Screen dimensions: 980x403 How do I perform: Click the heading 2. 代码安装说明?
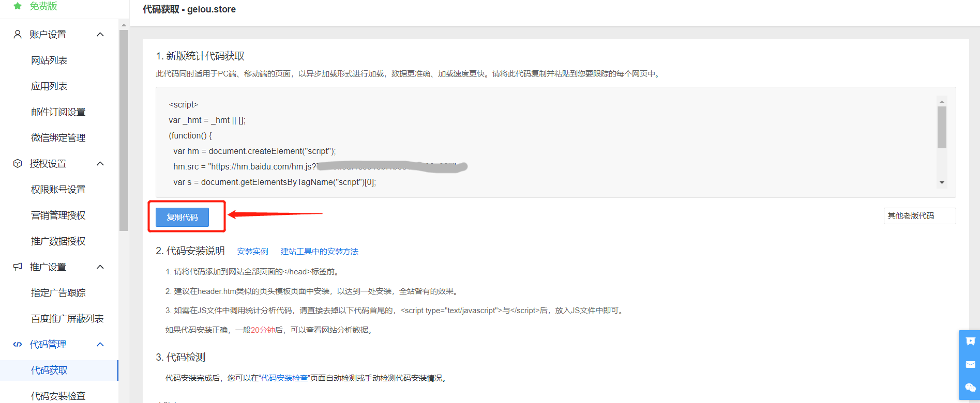(190, 251)
